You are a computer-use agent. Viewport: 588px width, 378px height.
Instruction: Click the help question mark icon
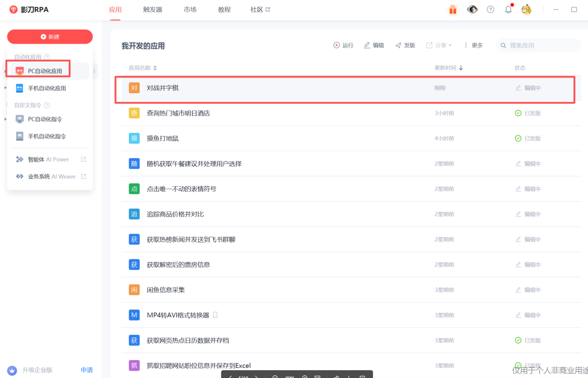click(490, 10)
